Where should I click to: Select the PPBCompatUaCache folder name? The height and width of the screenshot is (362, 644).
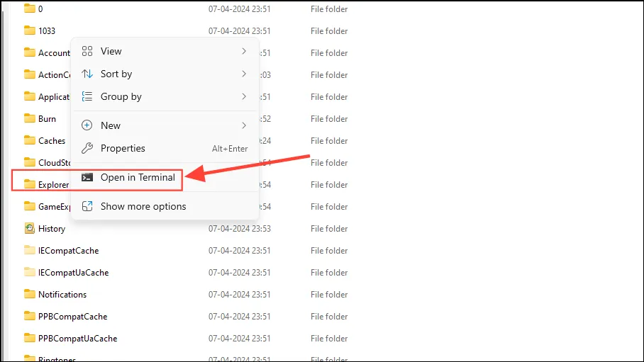click(x=77, y=339)
